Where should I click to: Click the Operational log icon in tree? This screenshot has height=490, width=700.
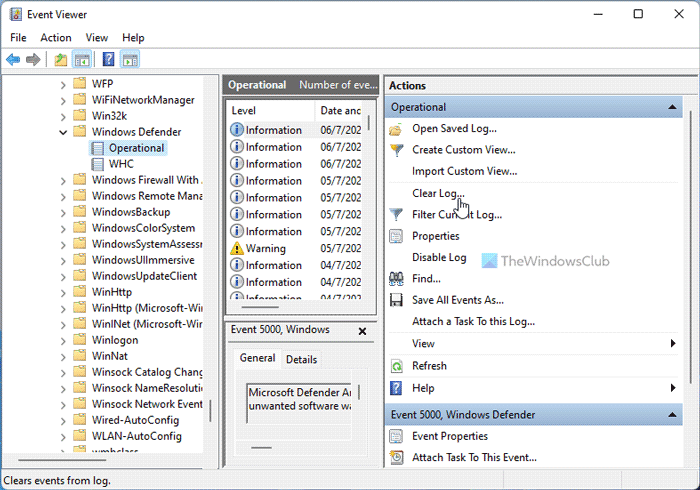point(98,148)
